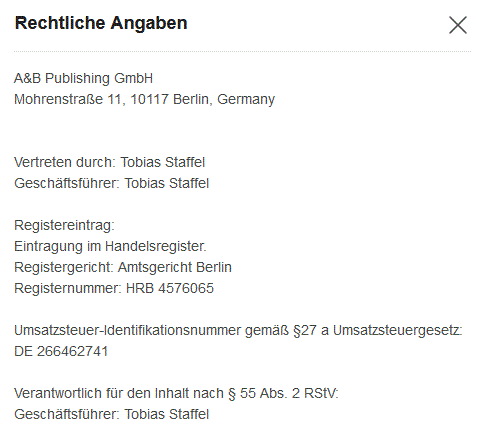Click the last Geschäftsführer Tobias Staffel line

111,414
